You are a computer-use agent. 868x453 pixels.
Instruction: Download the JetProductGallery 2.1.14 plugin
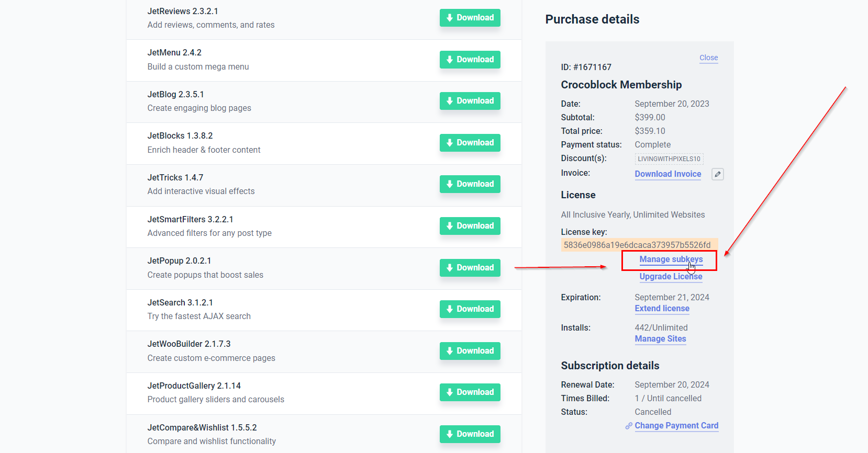[470, 392]
